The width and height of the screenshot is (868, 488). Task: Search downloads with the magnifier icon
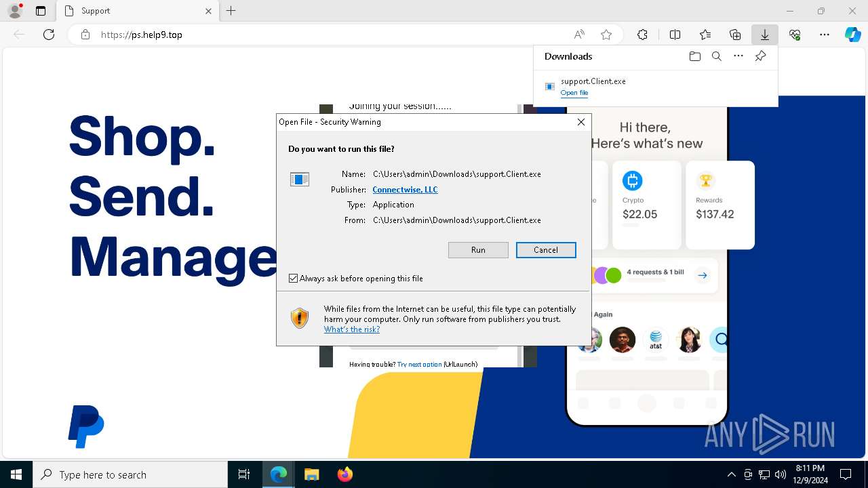point(716,56)
